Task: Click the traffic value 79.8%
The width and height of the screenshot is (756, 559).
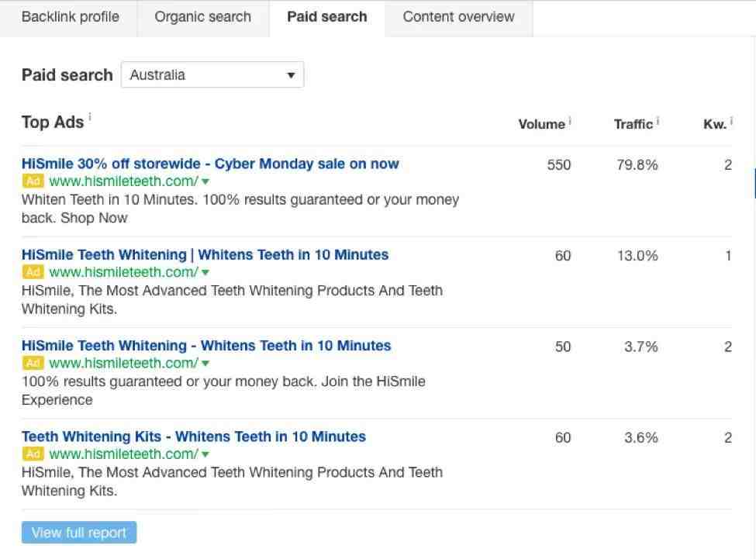Action: (x=637, y=165)
